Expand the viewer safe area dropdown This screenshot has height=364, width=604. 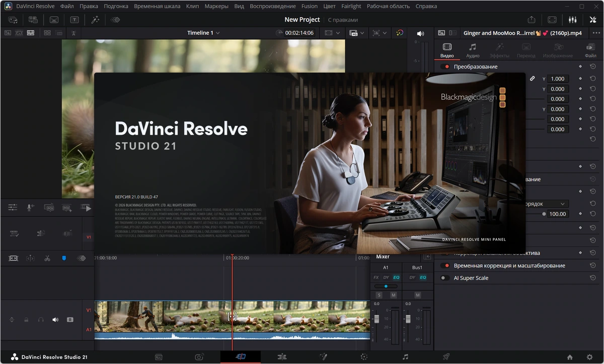[x=333, y=33]
